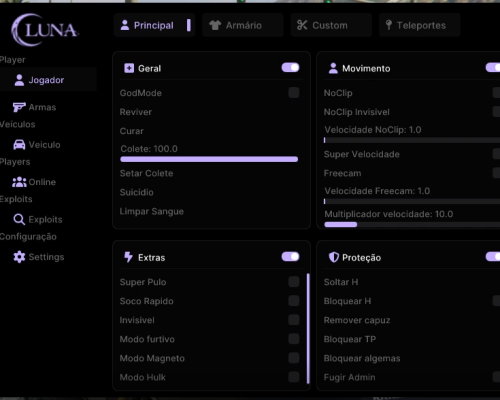
Task: Click the Armário shirt icon
Action: click(x=215, y=25)
